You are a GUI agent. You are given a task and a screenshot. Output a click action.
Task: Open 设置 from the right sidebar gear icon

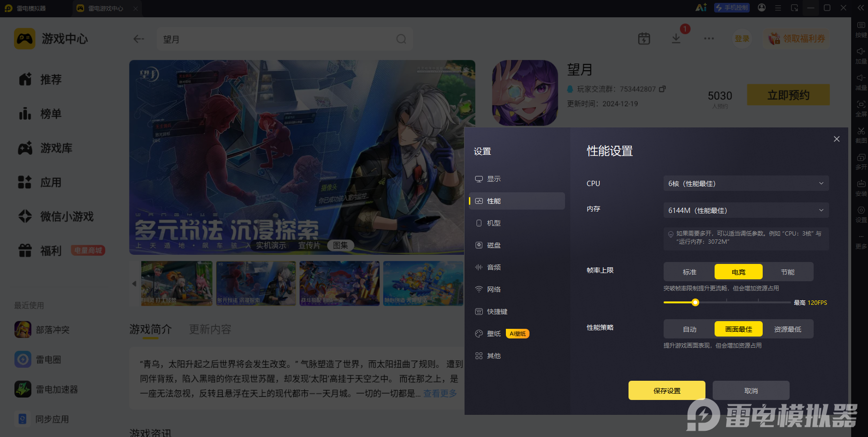pos(861,214)
